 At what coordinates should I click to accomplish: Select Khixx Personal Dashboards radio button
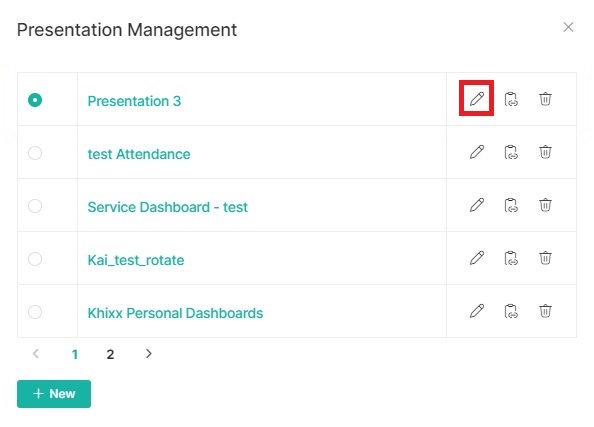pos(35,312)
